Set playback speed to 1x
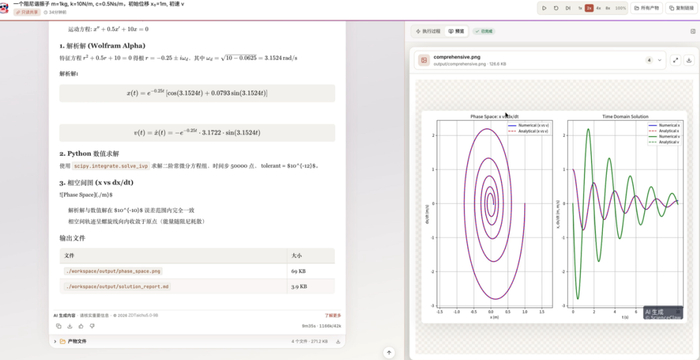The height and width of the screenshot is (360, 700). [x=580, y=8]
